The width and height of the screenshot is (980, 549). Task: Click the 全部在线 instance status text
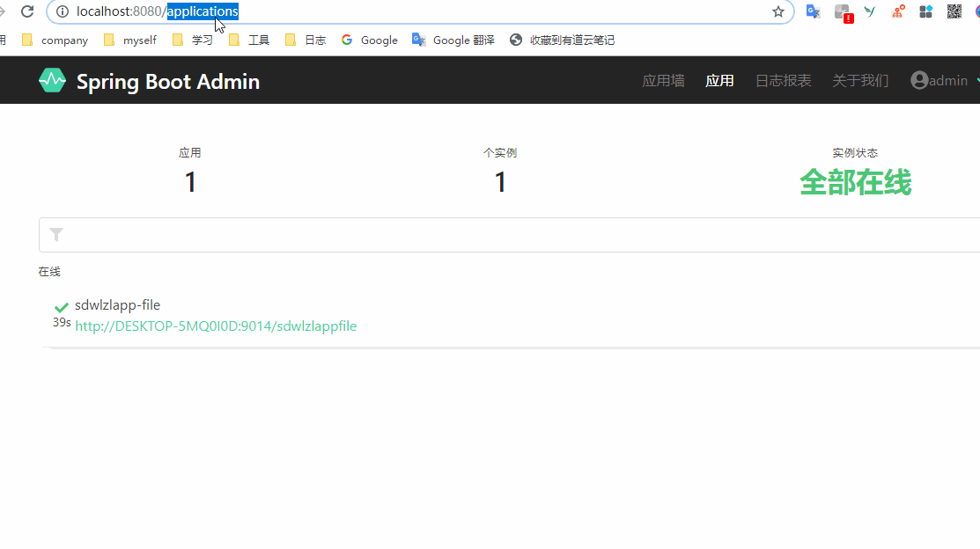click(x=856, y=182)
